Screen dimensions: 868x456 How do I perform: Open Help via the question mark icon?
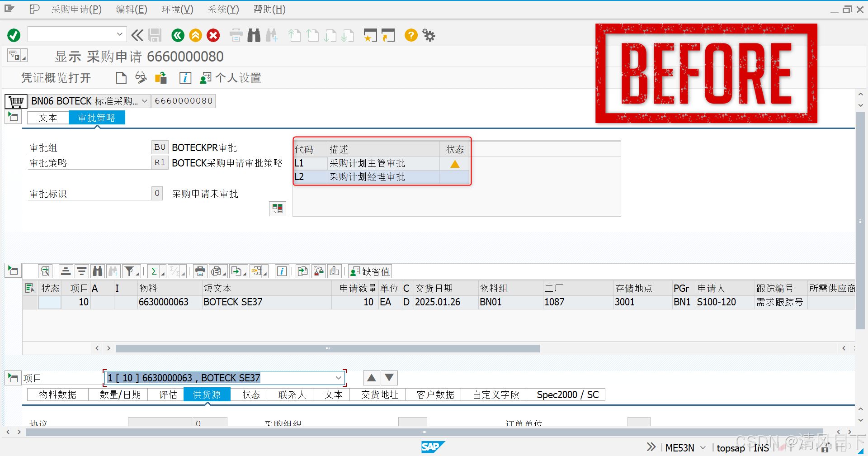click(410, 35)
